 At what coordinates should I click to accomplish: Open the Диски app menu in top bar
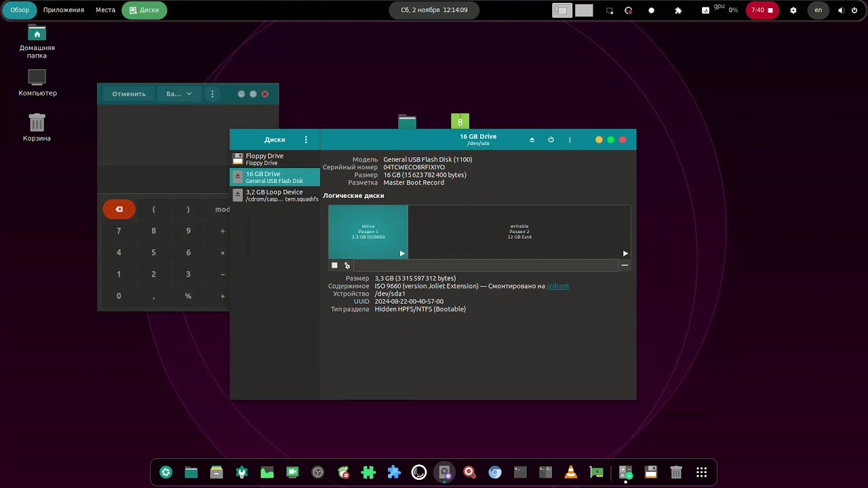144,10
